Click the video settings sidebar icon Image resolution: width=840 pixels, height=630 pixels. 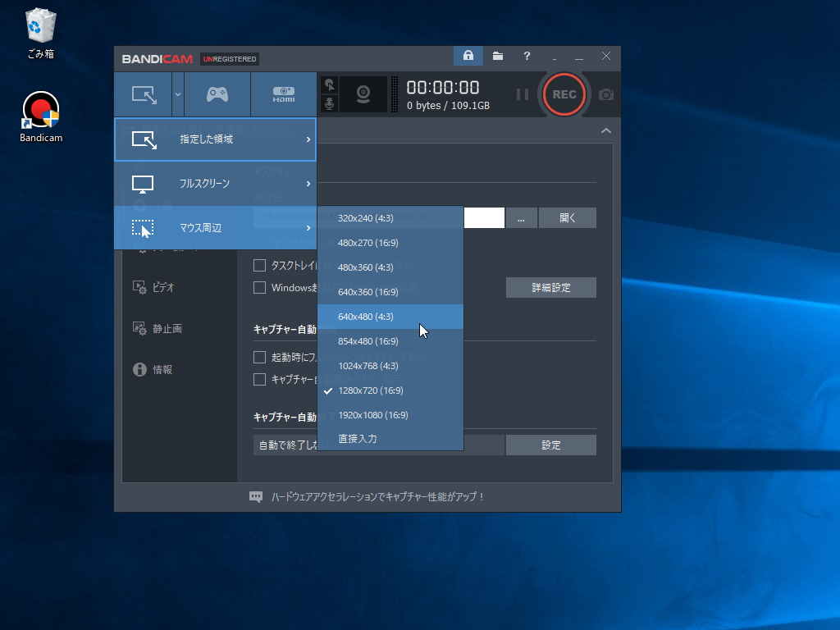[x=139, y=288]
